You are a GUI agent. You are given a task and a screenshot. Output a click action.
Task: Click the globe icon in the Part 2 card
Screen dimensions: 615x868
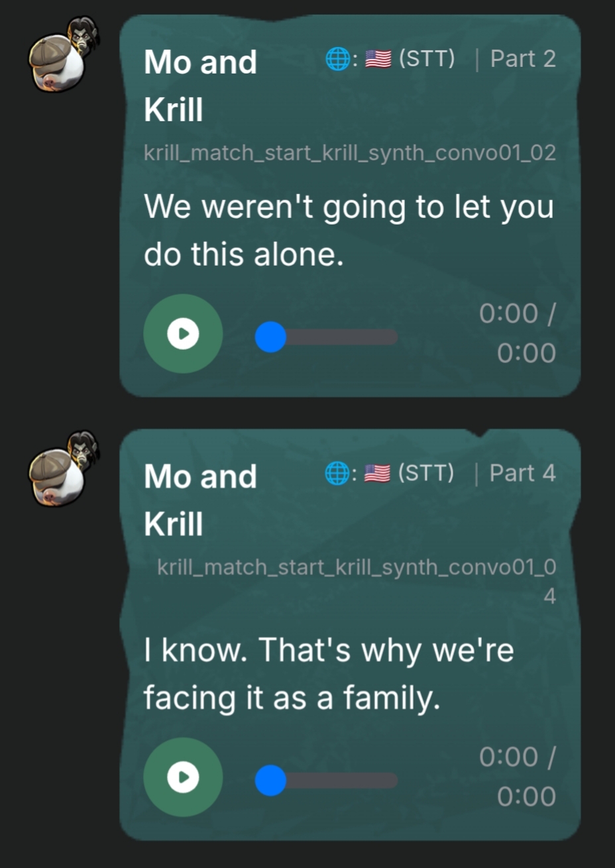(338, 60)
